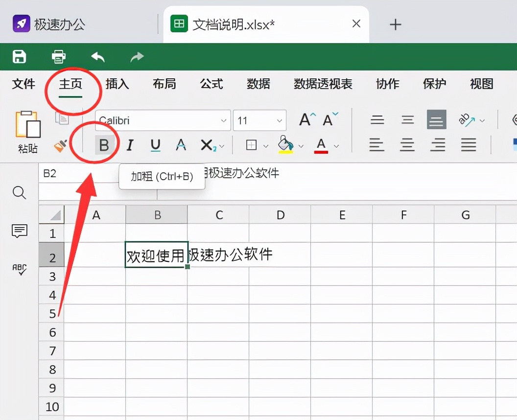Undo the last action

[x=97, y=56]
